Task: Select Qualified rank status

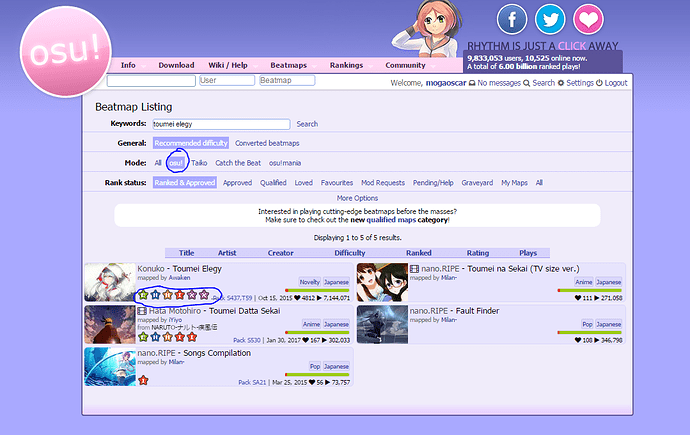Action: click(x=273, y=183)
